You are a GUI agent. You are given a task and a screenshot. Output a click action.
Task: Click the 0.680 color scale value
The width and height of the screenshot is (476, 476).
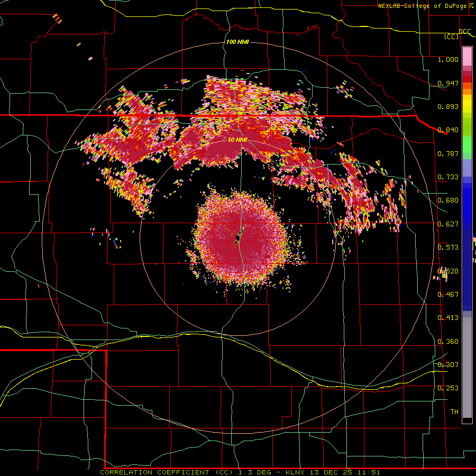pyautogui.click(x=448, y=200)
